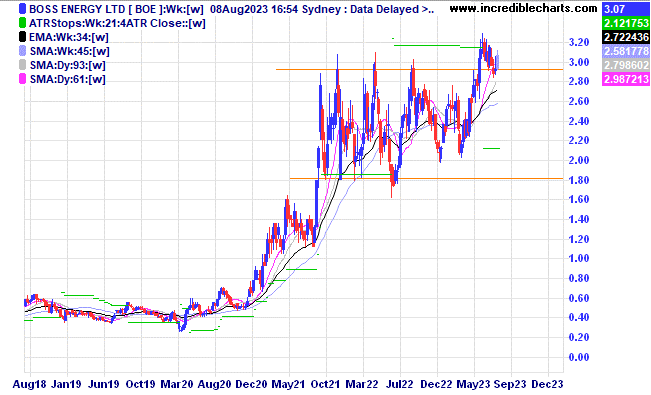This screenshot has height=395, width=651.
Task: Click the Mar20 date axis label
Action: pyautogui.click(x=176, y=385)
